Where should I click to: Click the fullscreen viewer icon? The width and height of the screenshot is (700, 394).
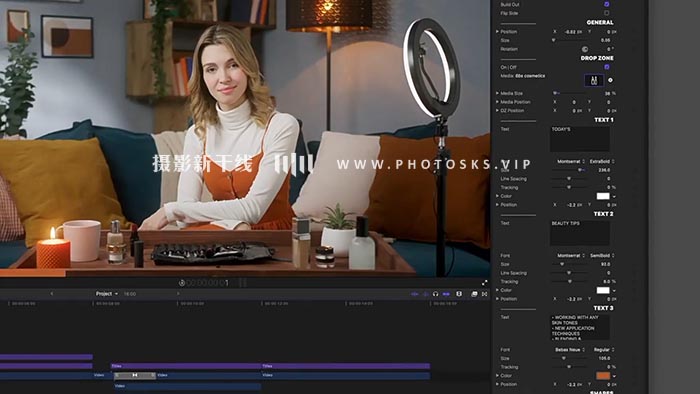pyautogui.click(x=484, y=282)
